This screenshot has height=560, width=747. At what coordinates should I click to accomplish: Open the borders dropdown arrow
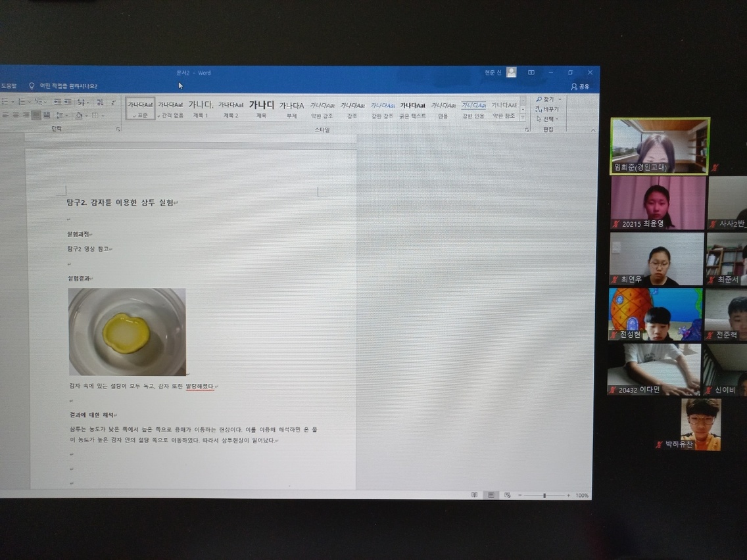tap(103, 115)
